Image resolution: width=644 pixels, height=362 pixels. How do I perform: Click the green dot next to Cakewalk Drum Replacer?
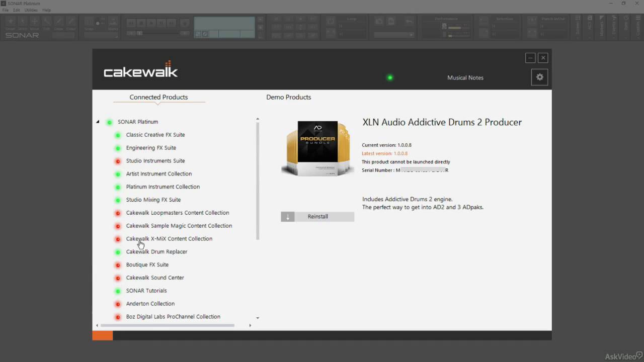[x=118, y=252]
